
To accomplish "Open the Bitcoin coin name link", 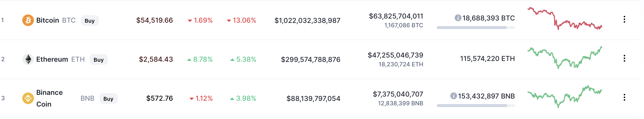I will [x=47, y=20].
